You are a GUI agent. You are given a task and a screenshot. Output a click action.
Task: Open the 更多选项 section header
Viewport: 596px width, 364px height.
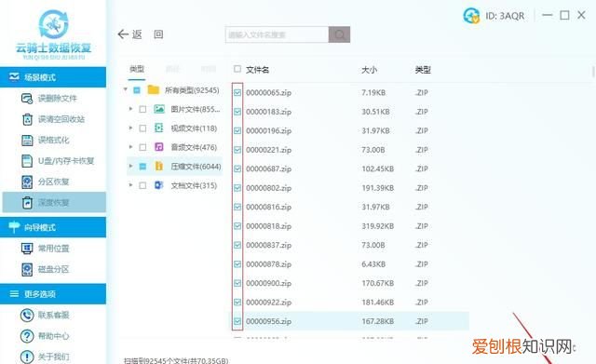(x=53, y=293)
